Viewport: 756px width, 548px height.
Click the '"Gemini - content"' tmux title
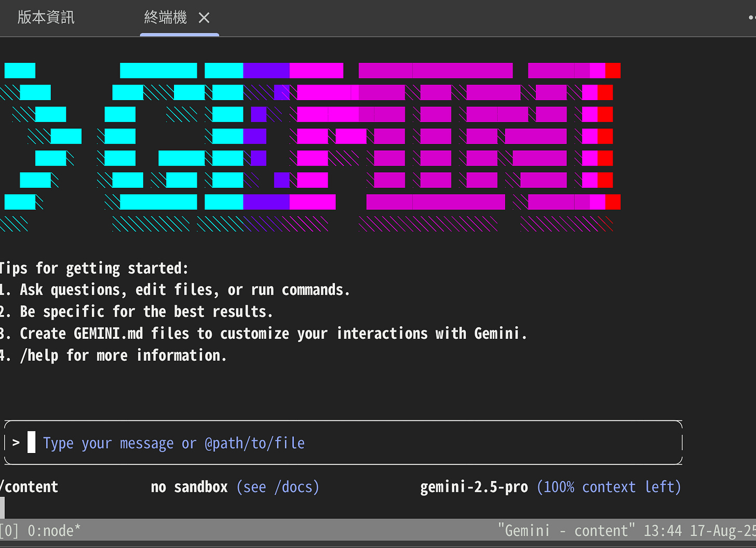[x=566, y=531]
